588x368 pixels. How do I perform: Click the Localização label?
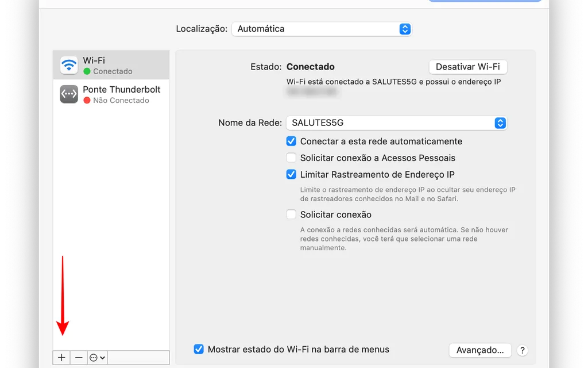pyautogui.click(x=202, y=29)
